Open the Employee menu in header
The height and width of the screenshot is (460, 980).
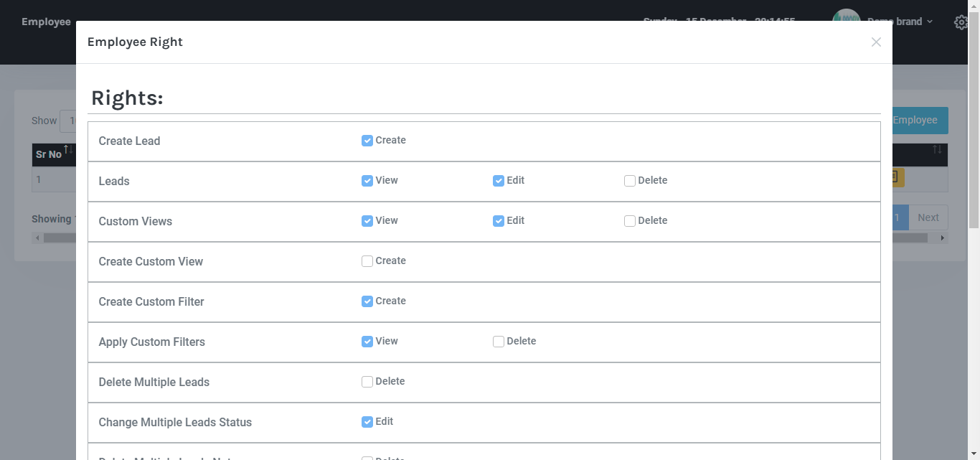point(46,22)
